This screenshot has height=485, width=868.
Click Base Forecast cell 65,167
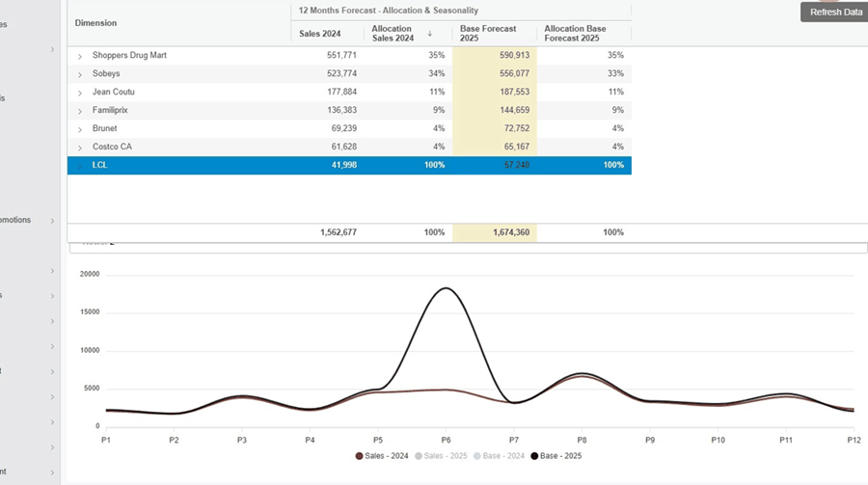[x=495, y=147]
